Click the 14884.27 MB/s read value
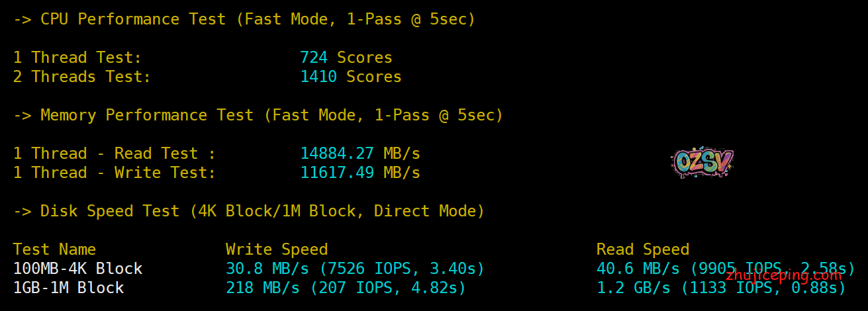This screenshot has height=311, width=868. click(360, 154)
